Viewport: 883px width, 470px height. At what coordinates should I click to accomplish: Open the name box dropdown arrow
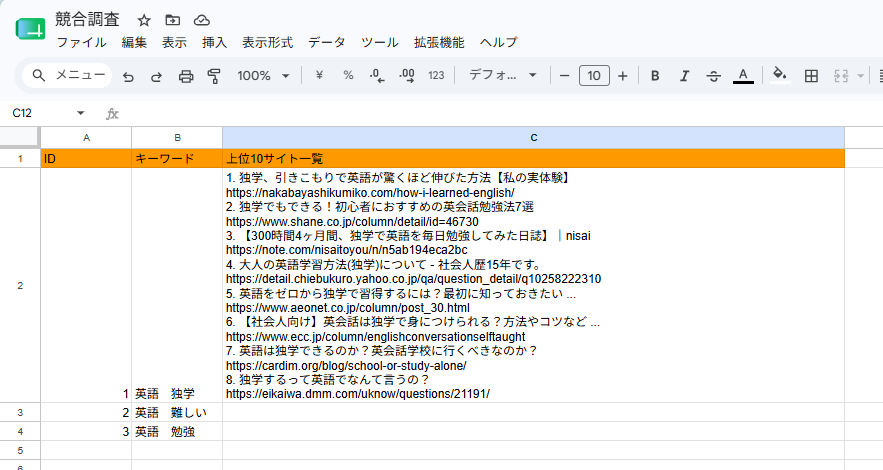click(81, 113)
